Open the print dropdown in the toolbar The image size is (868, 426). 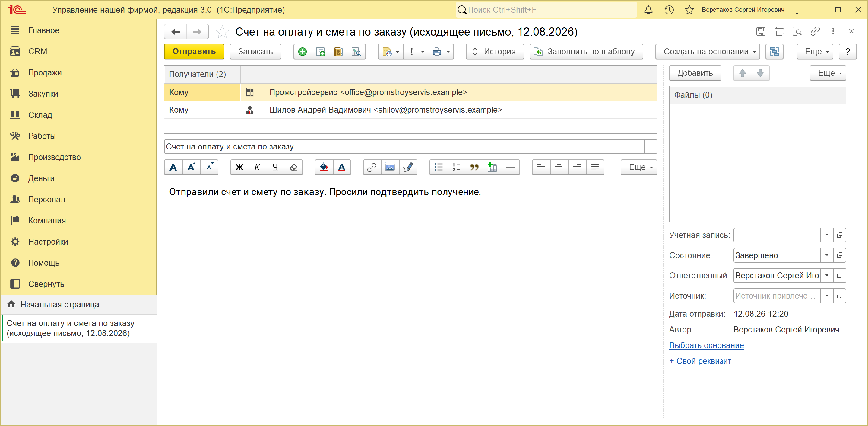441,52
